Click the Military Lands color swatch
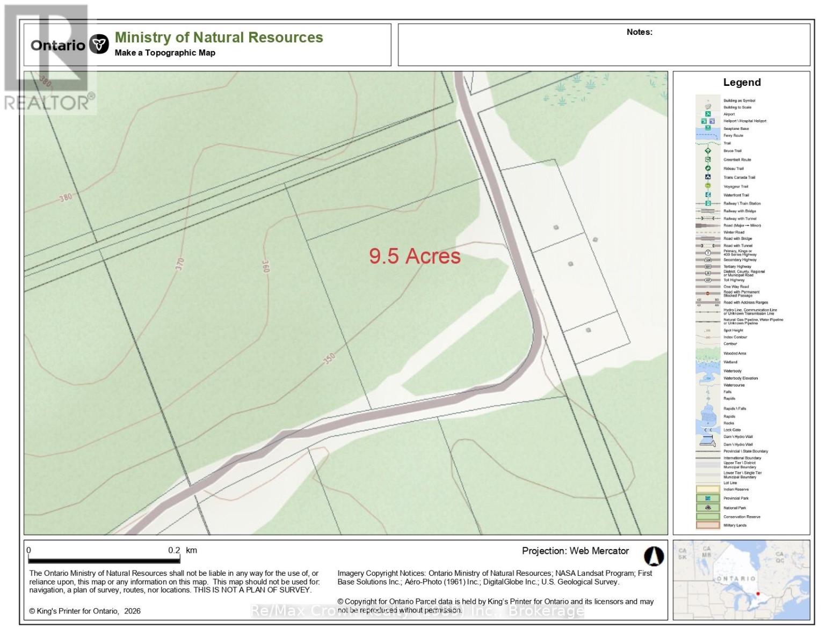Screen dimensions: 834x644 click(x=708, y=525)
